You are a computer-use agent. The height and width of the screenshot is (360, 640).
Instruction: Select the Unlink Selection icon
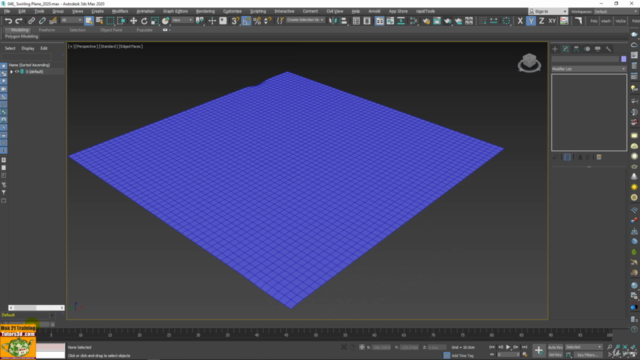[42, 21]
